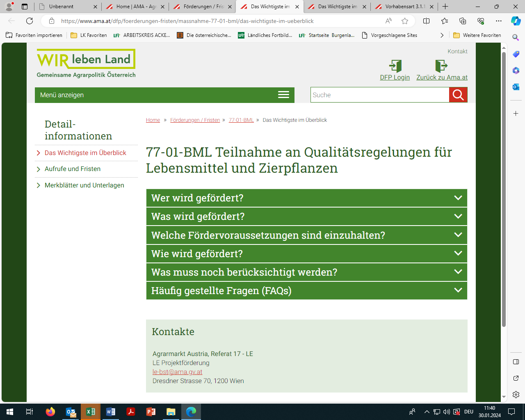Open the Copilot icon in browser toolbar
525x420 pixels.
pyautogui.click(x=516, y=21)
